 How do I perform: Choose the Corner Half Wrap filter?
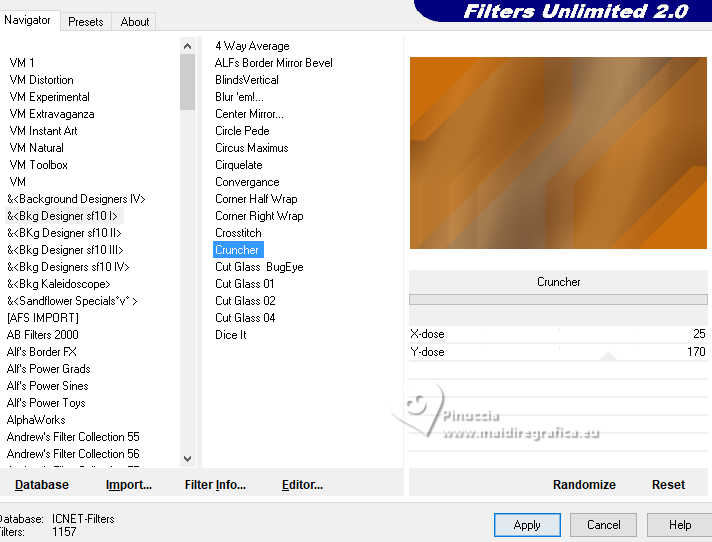click(x=256, y=199)
